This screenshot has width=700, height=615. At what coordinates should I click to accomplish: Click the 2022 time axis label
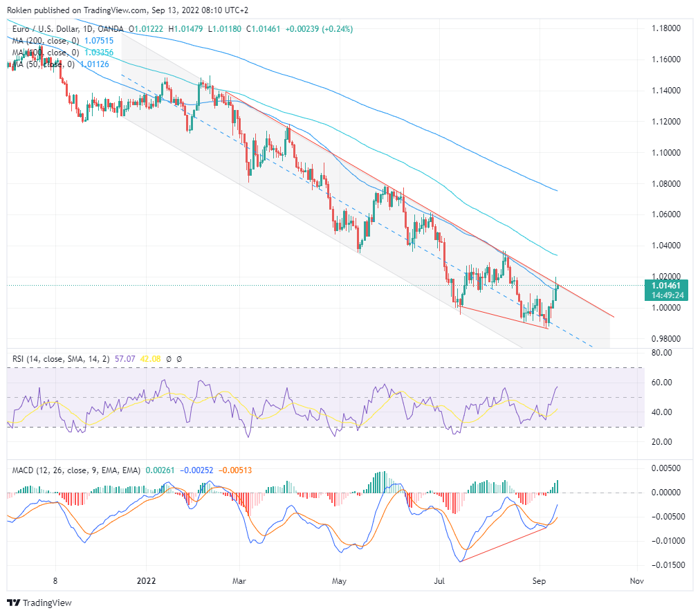tap(147, 580)
